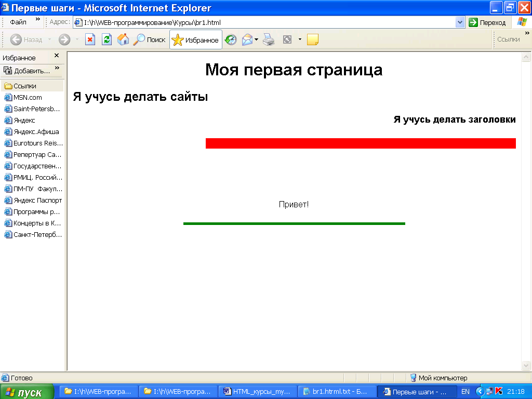Image resolution: width=532 pixels, height=399 pixels.
Task: Expand favorites panel overflow chevron
Action: pyautogui.click(x=57, y=68)
